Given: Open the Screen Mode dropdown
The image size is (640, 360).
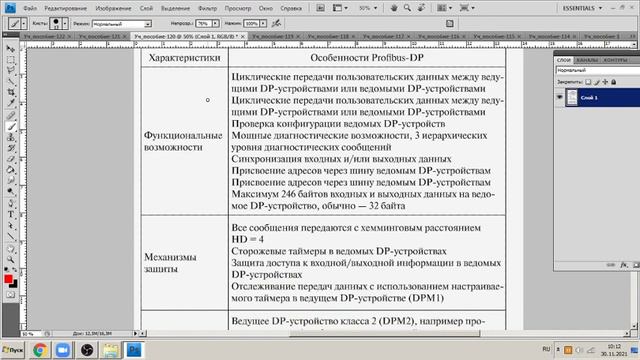Looking at the screenshot, I should coord(467,8).
